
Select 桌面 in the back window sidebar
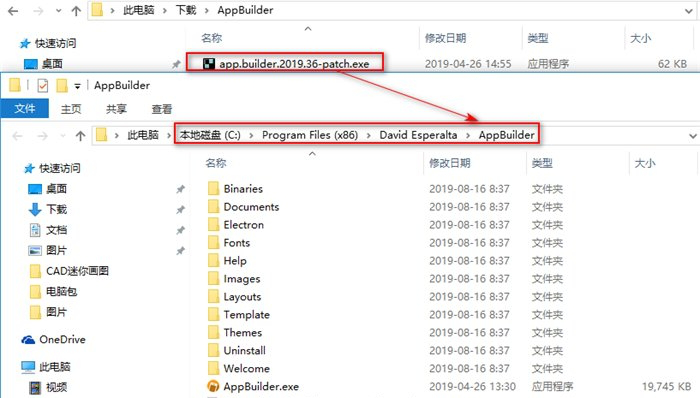pyautogui.click(x=52, y=64)
